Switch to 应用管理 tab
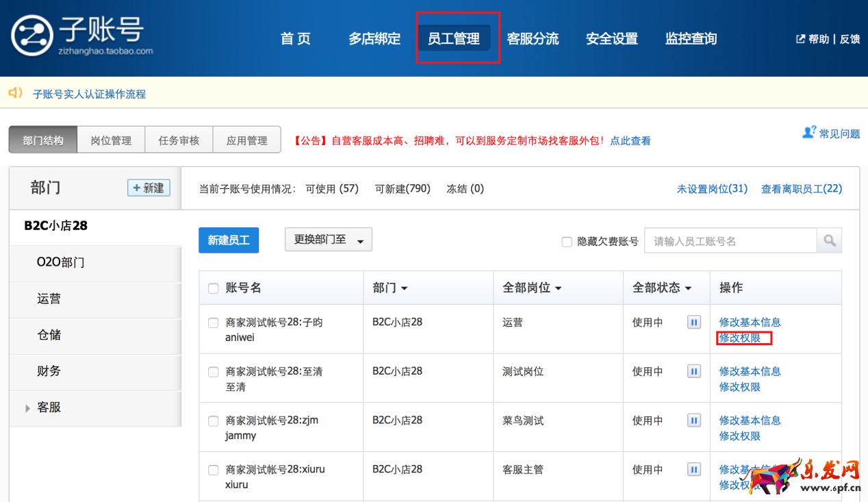This screenshot has width=868, height=502. tap(247, 140)
